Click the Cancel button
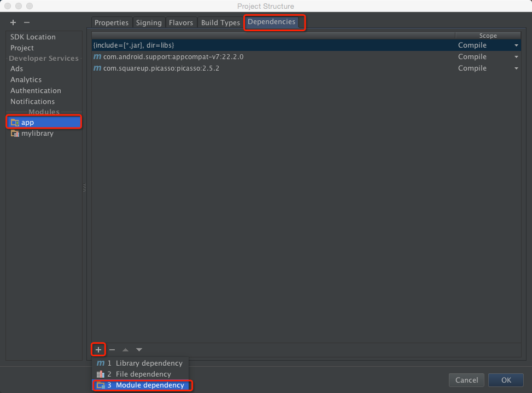This screenshot has height=393, width=532. [x=466, y=380]
